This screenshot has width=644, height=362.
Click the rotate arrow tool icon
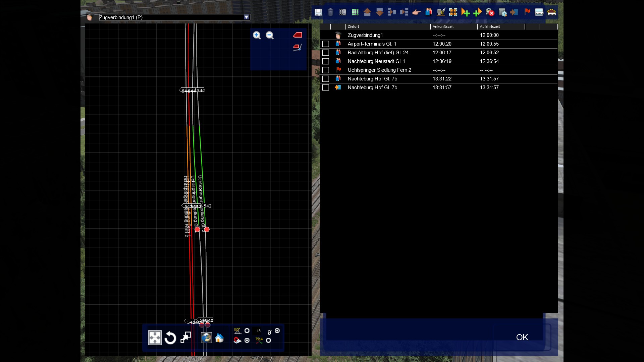[170, 338]
